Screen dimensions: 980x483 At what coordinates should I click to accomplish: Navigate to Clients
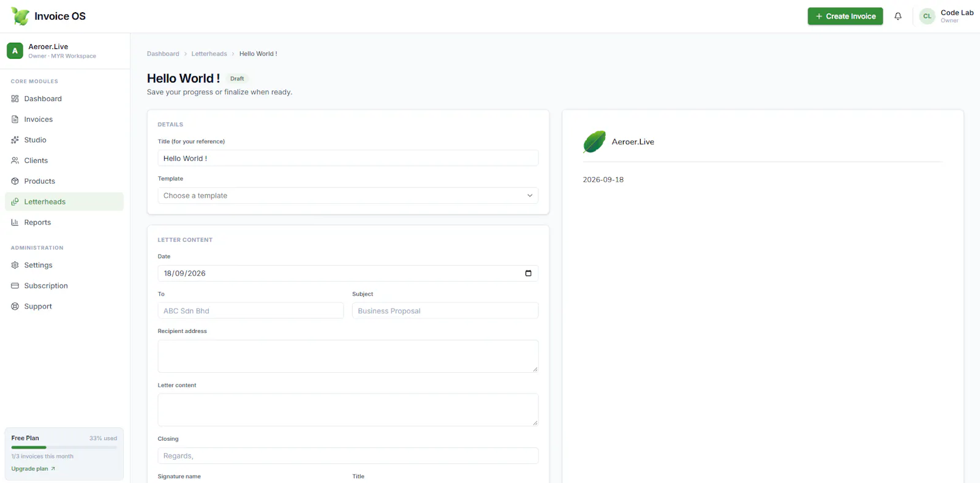coord(64,160)
